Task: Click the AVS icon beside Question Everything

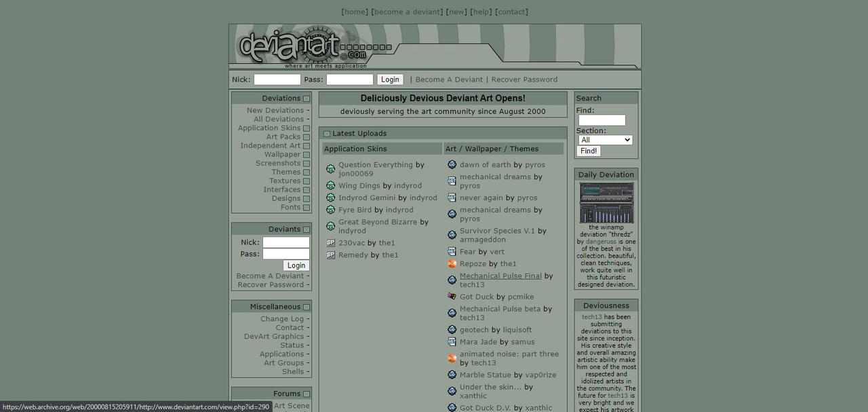Action: pyautogui.click(x=331, y=168)
